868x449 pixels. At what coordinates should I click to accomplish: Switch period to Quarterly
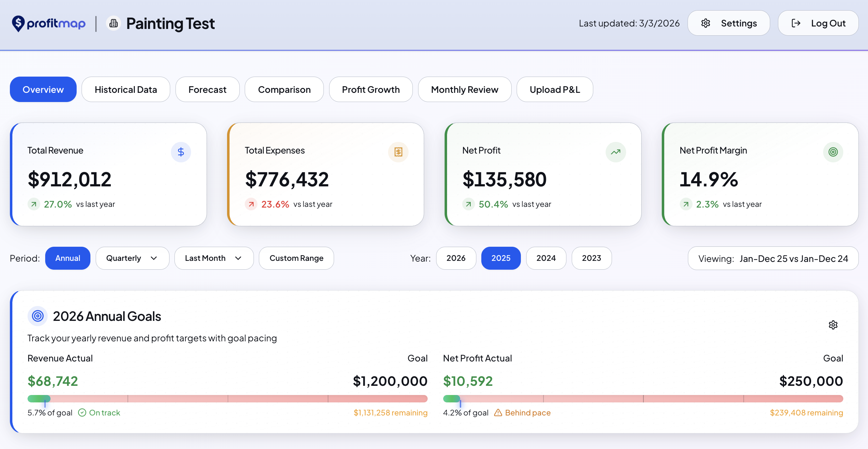coord(132,258)
